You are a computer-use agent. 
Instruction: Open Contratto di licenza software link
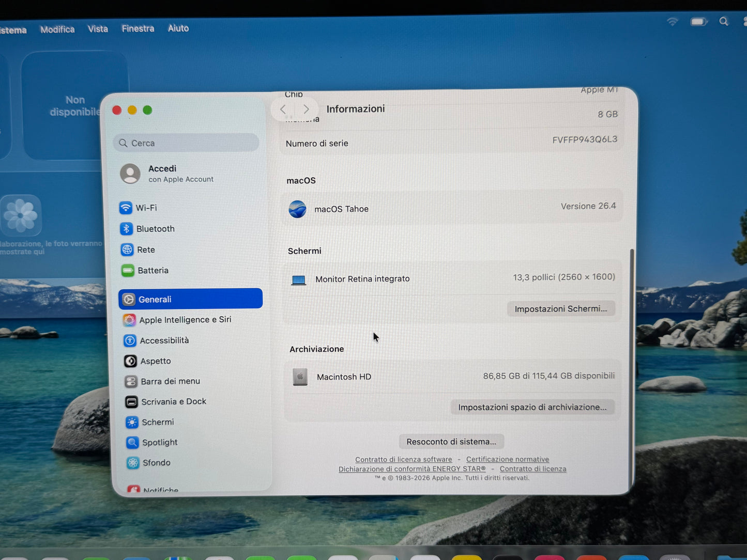(x=403, y=459)
